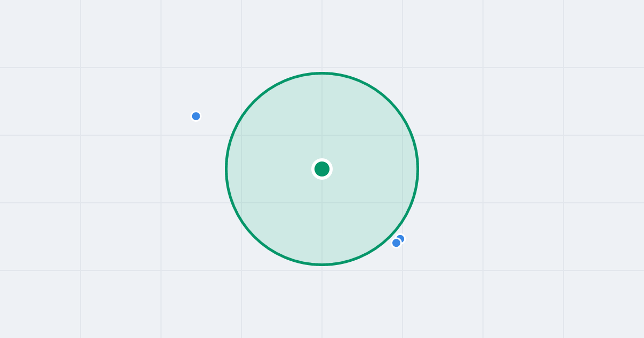Select the front blue point of overlapping pair
This screenshot has width=644, height=338.
397,243
